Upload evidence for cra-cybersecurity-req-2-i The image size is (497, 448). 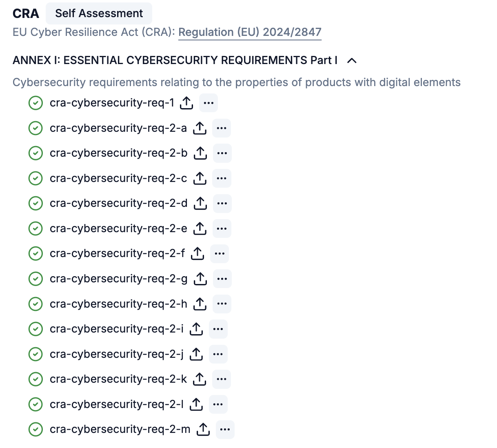click(x=196, y=329)
